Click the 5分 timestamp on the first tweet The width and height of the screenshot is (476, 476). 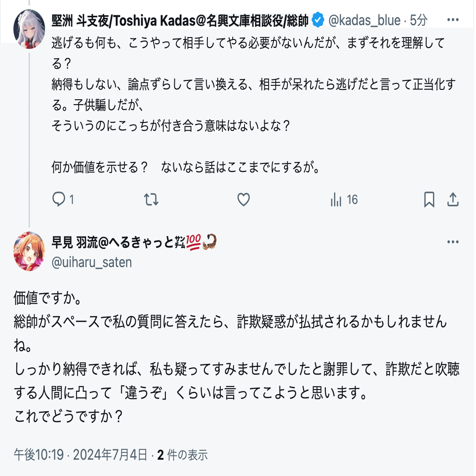(x=418, y=20)
